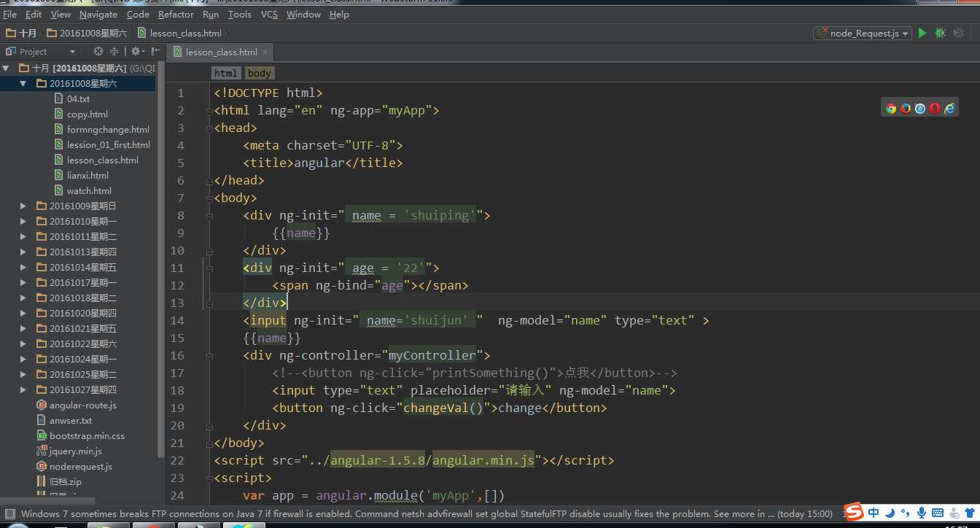The width and height of the screenshot is (980, 528).
Task: Open preview in Opera browser
Action: tap(935, 109)
